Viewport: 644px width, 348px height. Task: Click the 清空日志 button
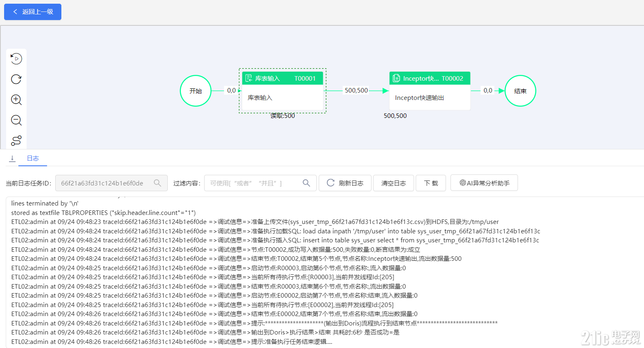point(394,183)
